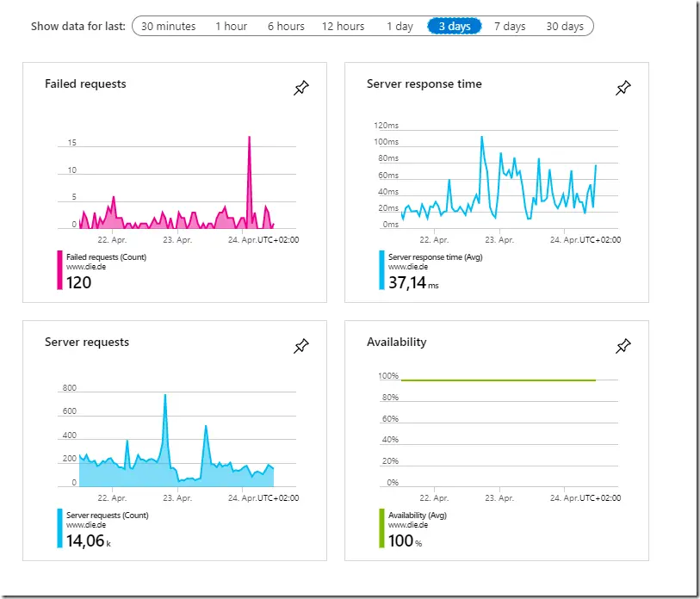Select the 1 hour time range
This screenshot has height=599, width=700.
point(232,27)
